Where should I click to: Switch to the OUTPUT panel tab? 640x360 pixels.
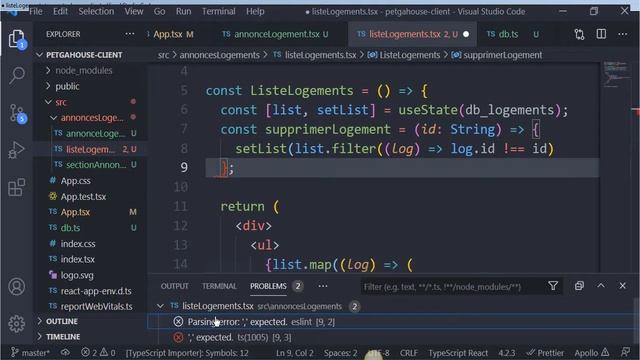[175, 286]
